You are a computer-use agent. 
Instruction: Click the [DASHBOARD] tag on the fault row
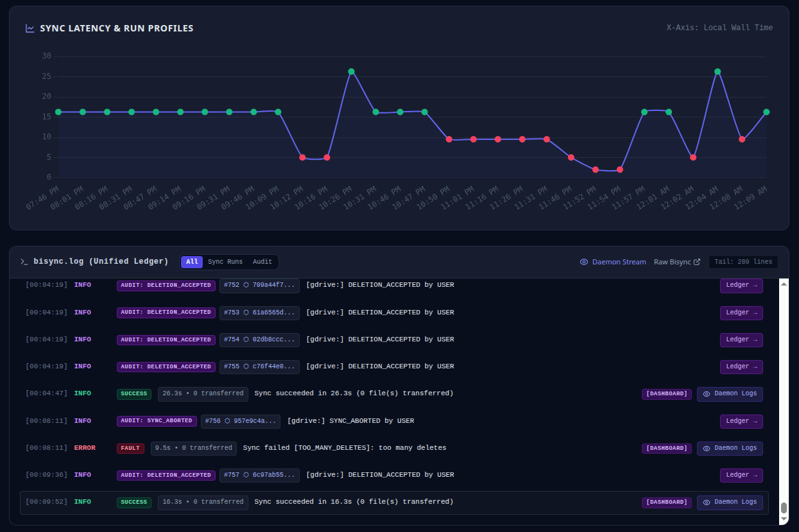coord(667,448)
